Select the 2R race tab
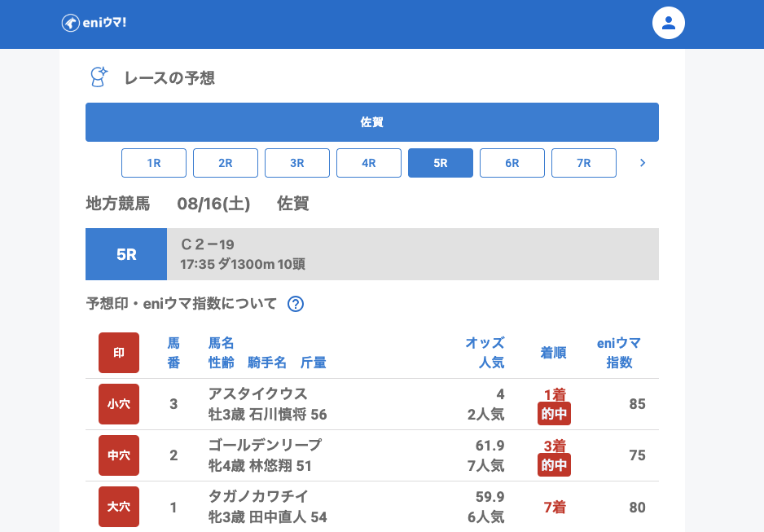This screenshot has height=532, width=764. (x=226, y=163)
